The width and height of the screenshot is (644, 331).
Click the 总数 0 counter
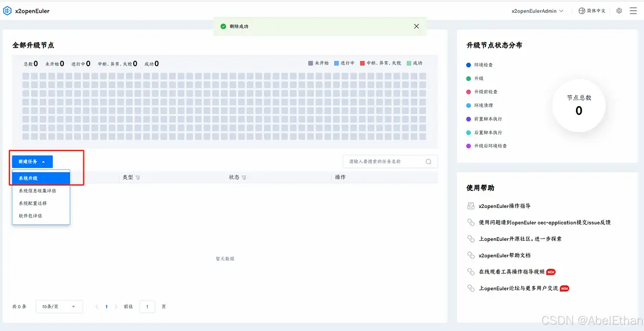[31, 64]
